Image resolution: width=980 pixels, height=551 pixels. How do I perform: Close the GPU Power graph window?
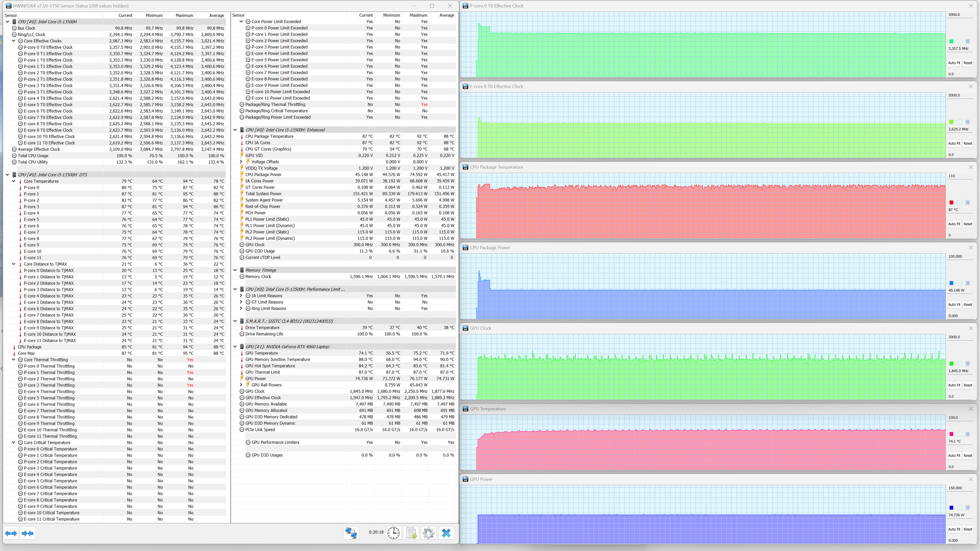click(x=971, y=479)
